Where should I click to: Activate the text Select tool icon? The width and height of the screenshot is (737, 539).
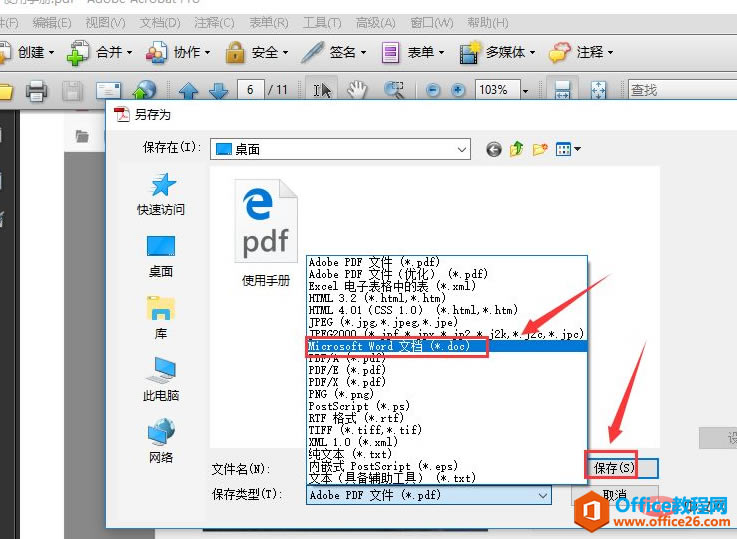pyautogui.click(x=322, y=90)
